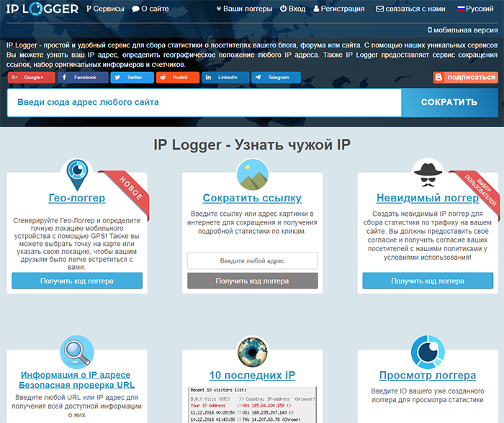504x423 pixels.
Task: Click the gray Получить код логгера button
Action: 252,281
